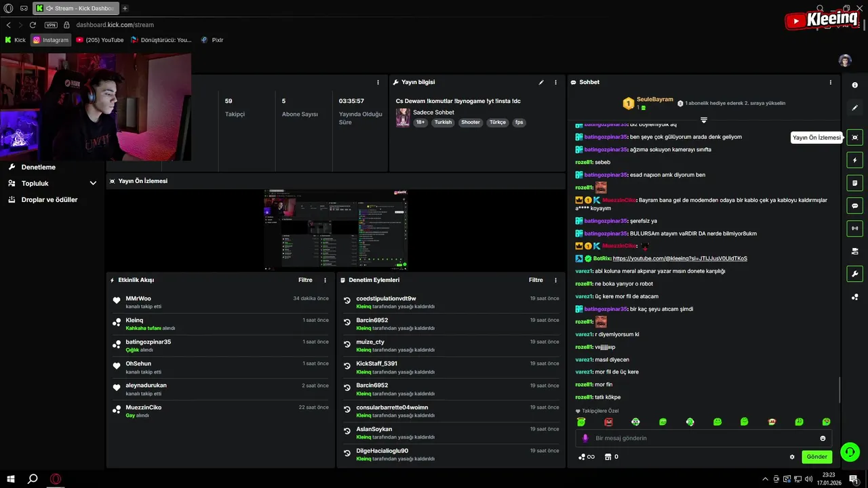Toggle the wrench tools panel icon
This screenshot has width=868, height=488.
[x=854, y=274]
